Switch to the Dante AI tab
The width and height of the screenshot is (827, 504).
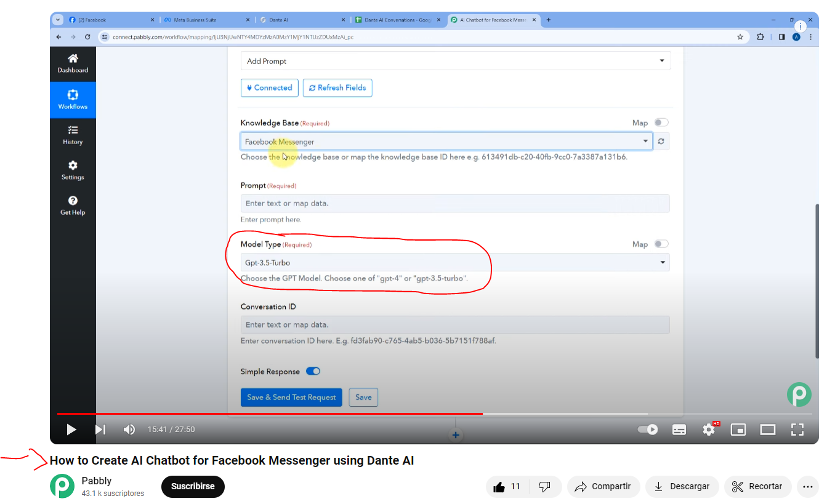(301, 20)
